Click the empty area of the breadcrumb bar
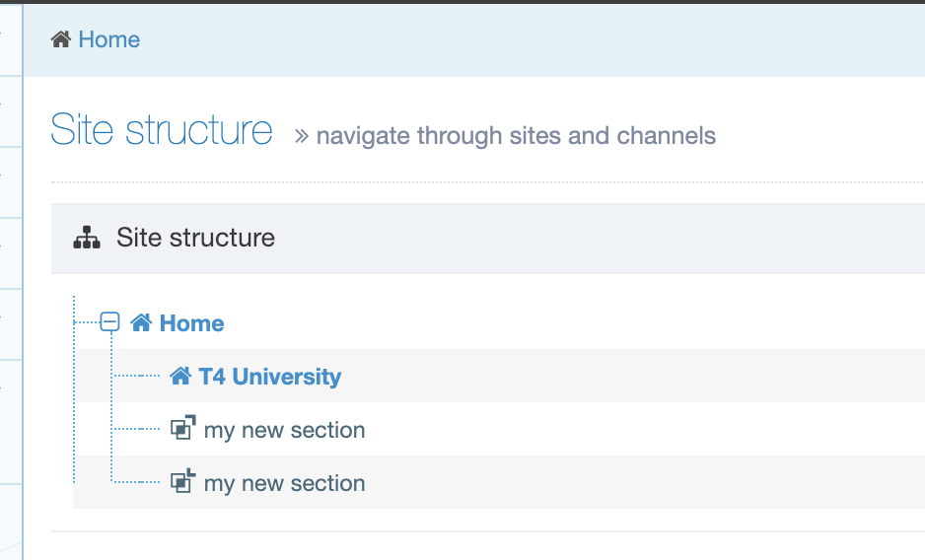The image size is (925, 560). pos(533,39)
